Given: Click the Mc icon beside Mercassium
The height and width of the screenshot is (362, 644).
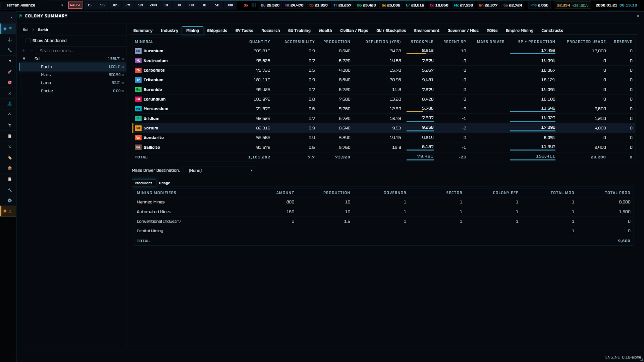Looking at the screenshot, I should click(138, 109).
